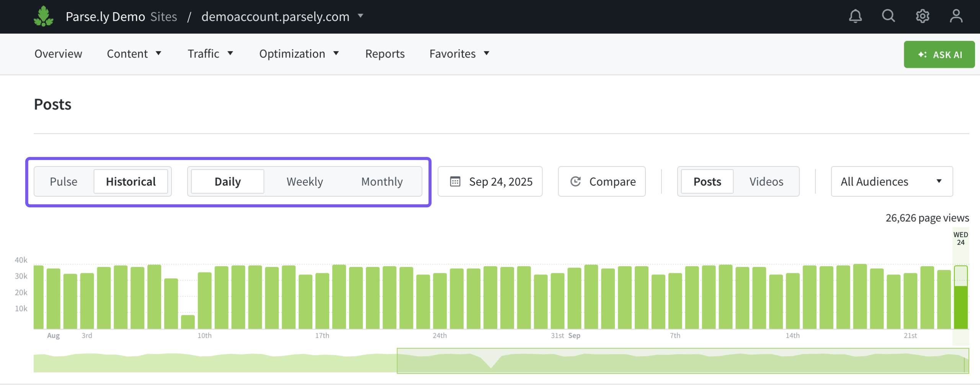Open the Reports page
This screenshot has height=388, width=980.
click(385, 54)
